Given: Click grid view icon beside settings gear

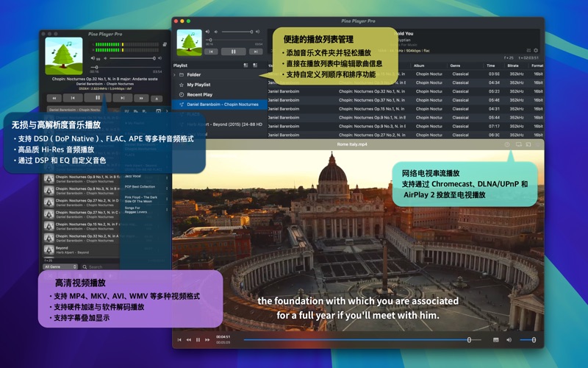Looking at the screenshot, I should coord(528,50).
